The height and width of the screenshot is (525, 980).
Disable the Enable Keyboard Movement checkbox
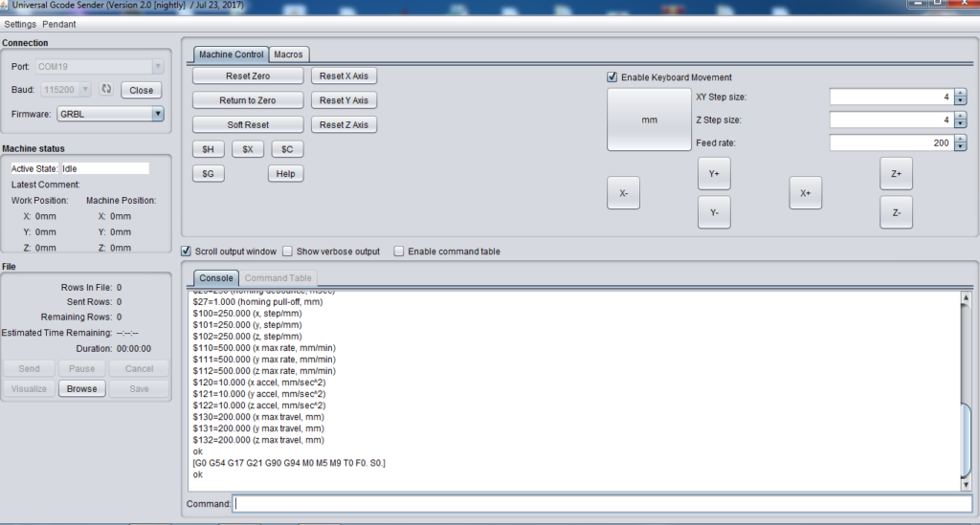(x=612, y=77)
